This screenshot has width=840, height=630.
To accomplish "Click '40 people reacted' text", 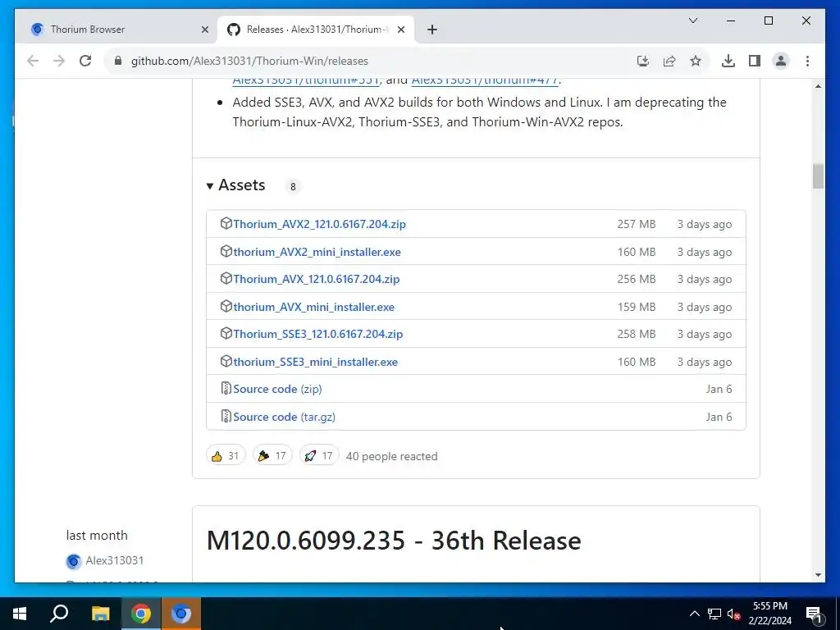I will [391, 456].
